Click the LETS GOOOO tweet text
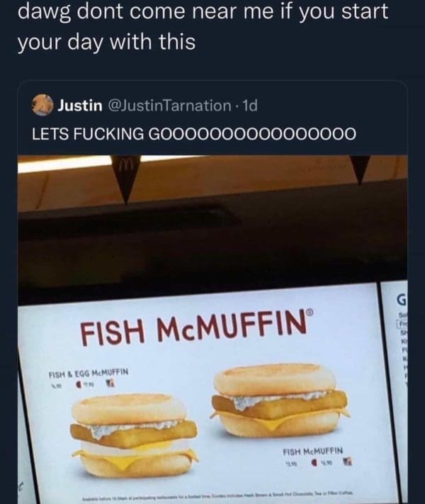The height and width of the screenshot is (504, 425). click(x=191, y=134)
